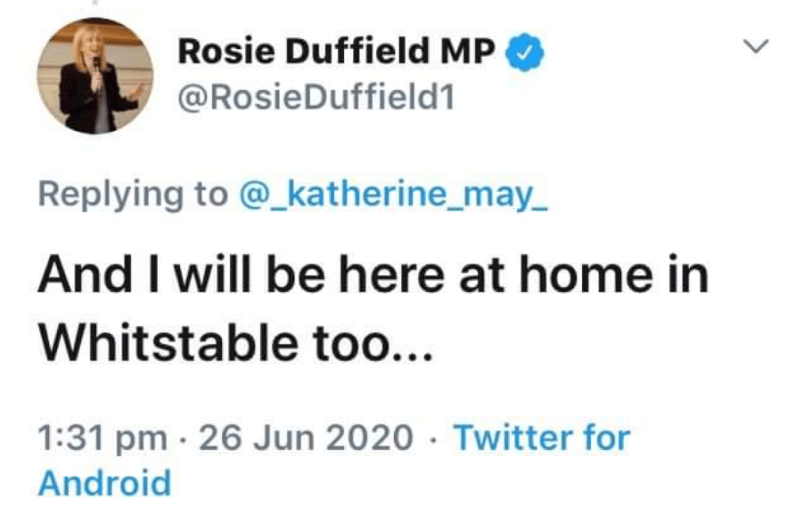Open the @_katherine_may_ mention link
Screen dimensions: 812x507
tap(394, 194)
